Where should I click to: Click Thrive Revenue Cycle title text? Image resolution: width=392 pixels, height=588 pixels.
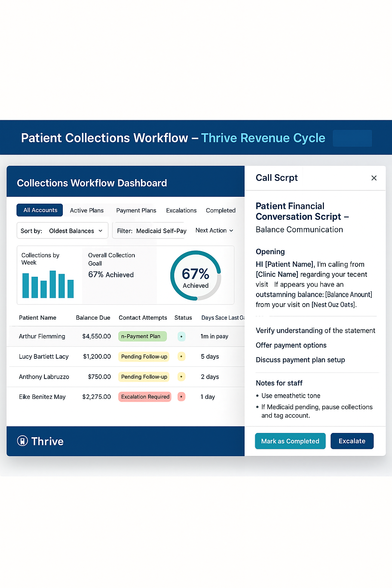coord(263,138)
